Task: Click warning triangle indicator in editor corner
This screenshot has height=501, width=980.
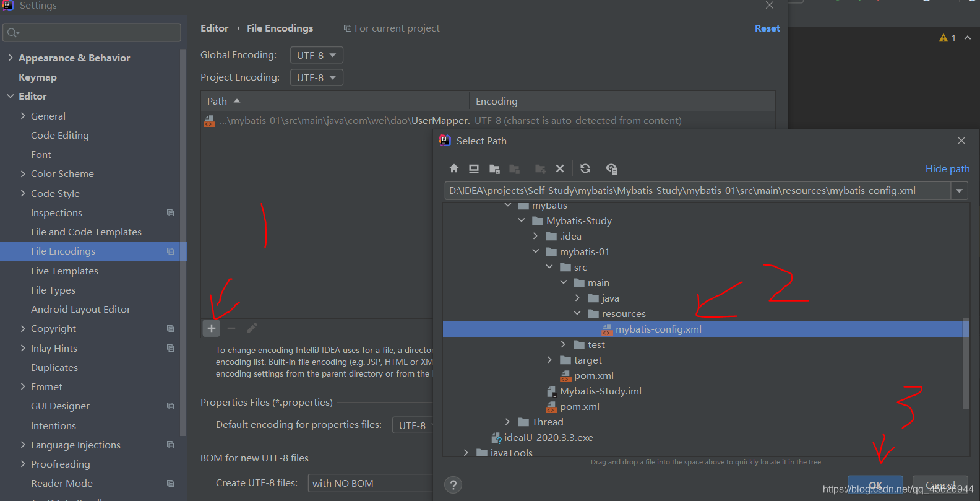Action: click(943, 38)
